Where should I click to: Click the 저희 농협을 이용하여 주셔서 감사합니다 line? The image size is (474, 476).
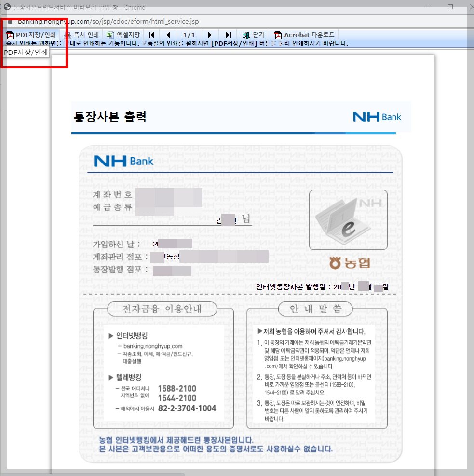click(311, 331)
